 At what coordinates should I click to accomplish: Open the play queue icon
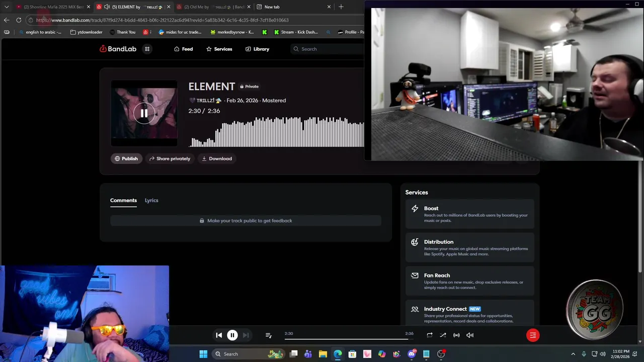pos(268,335)
